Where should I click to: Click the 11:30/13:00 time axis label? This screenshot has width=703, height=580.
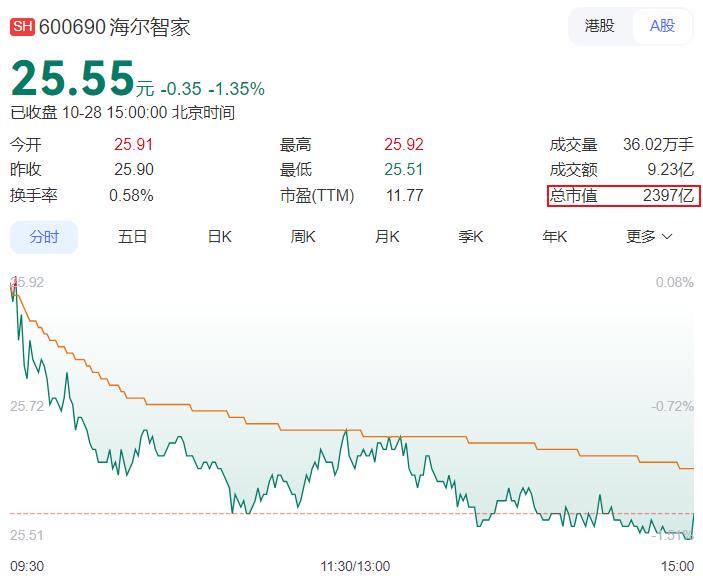click(x=355, y=566)
